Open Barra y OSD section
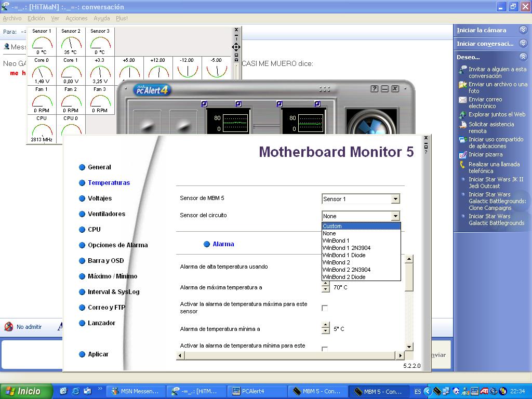 click(x=101, y=261)
